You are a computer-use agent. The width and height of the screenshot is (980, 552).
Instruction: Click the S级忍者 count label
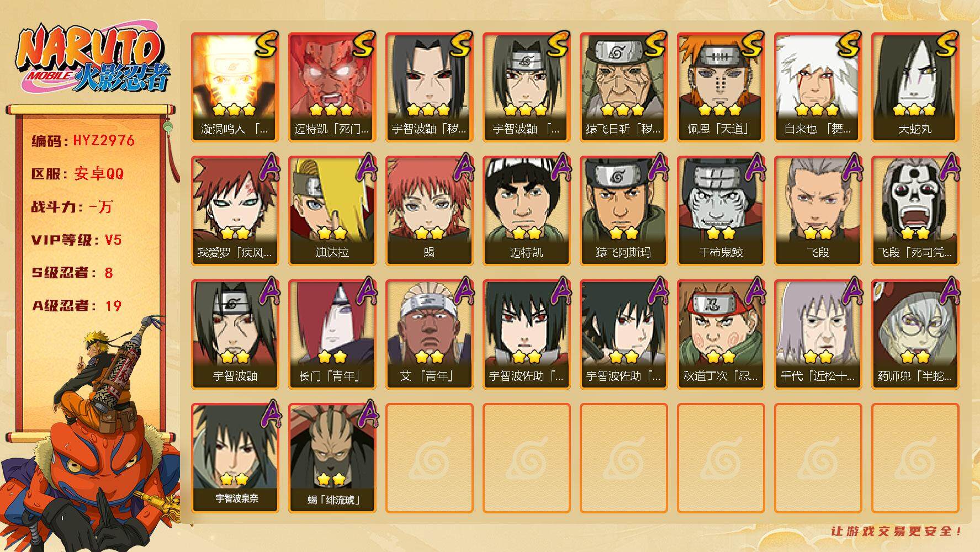(x=72, y=273)
